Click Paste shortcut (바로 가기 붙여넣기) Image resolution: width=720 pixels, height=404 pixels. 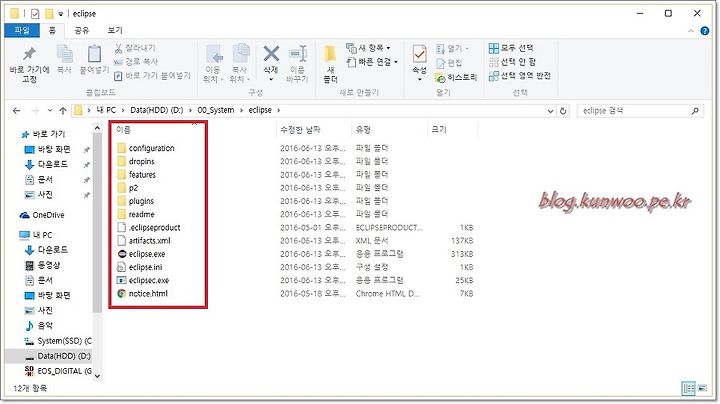click(x=152, y=76)
